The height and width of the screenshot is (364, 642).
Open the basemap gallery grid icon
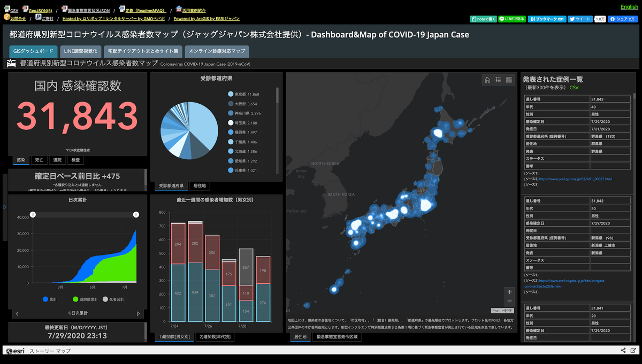click(x=509, y=80)
